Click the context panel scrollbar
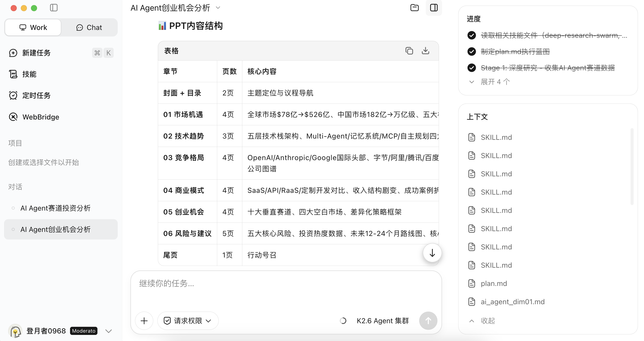This screenshot has height=341, width=644. [x=632, y=166]
